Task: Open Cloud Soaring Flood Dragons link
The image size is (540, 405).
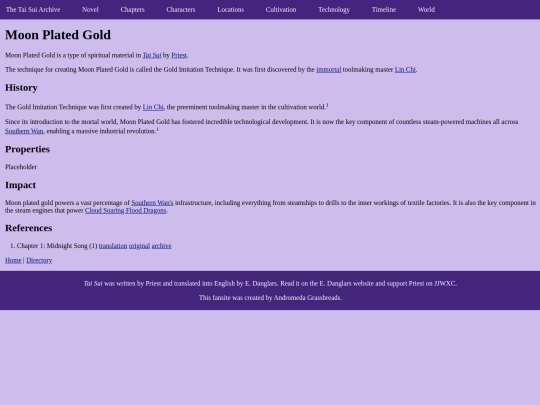Action: [126, 210]
